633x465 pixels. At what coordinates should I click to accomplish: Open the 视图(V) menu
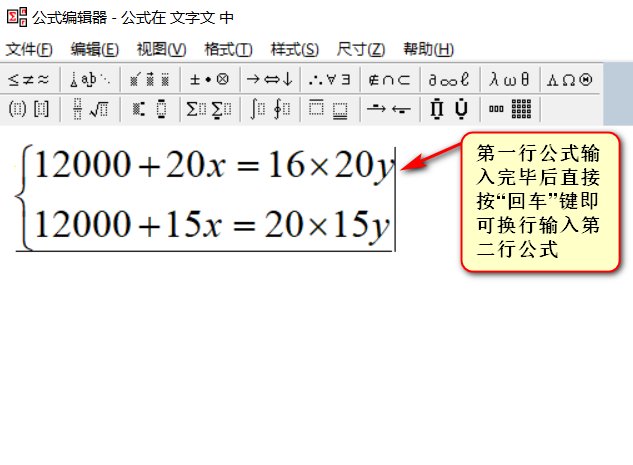161,49
